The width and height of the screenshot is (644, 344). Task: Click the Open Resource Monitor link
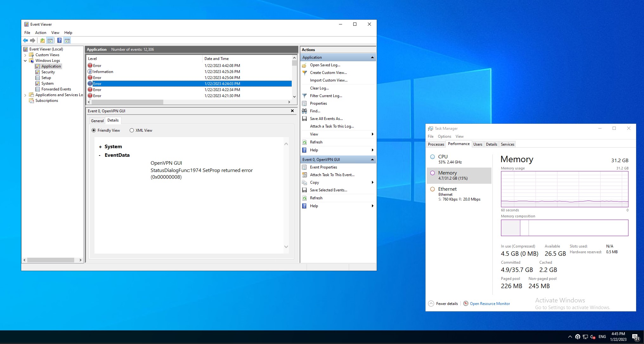490,304
